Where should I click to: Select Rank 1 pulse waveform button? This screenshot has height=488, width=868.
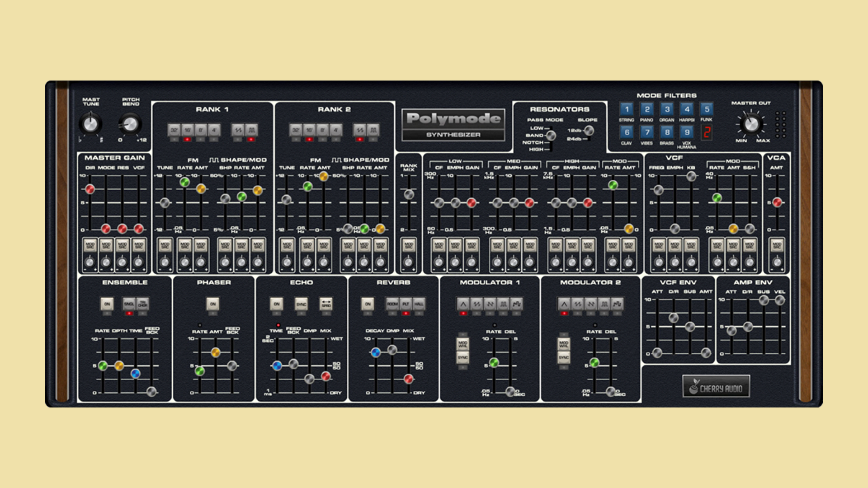pos(251,130)
